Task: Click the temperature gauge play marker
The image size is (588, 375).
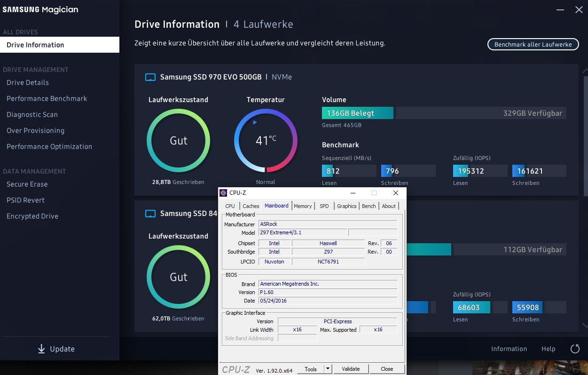Action: [x=255, y=122]
